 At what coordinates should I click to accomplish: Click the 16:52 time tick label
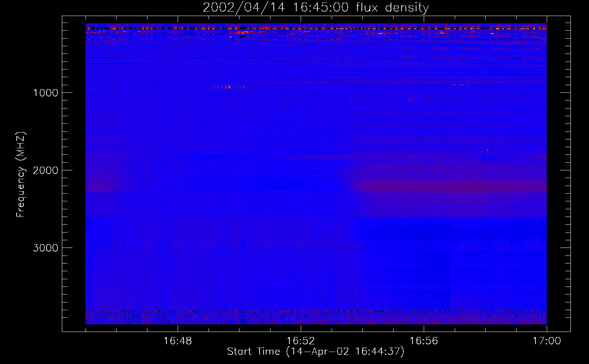[301, 341]
